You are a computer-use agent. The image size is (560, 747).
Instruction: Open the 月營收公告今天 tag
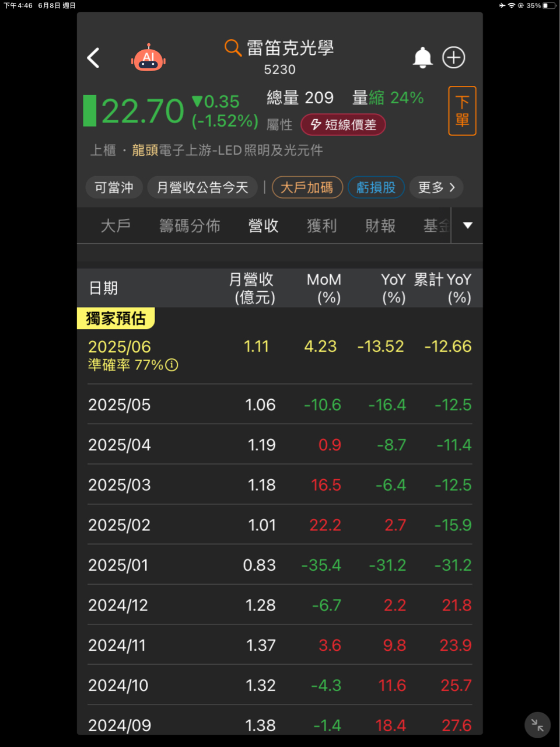click(202, 187)
